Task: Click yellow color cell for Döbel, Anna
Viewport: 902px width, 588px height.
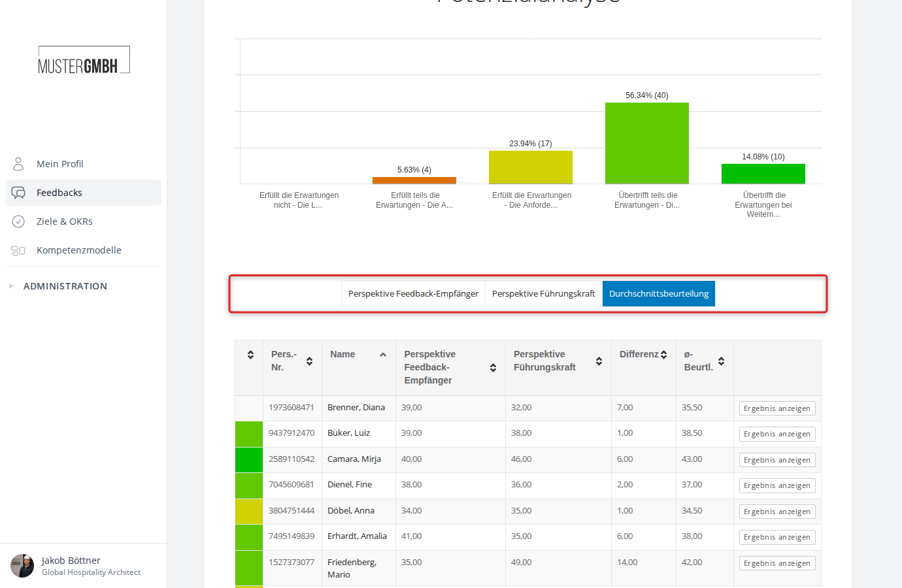Action: click(249, 512)
